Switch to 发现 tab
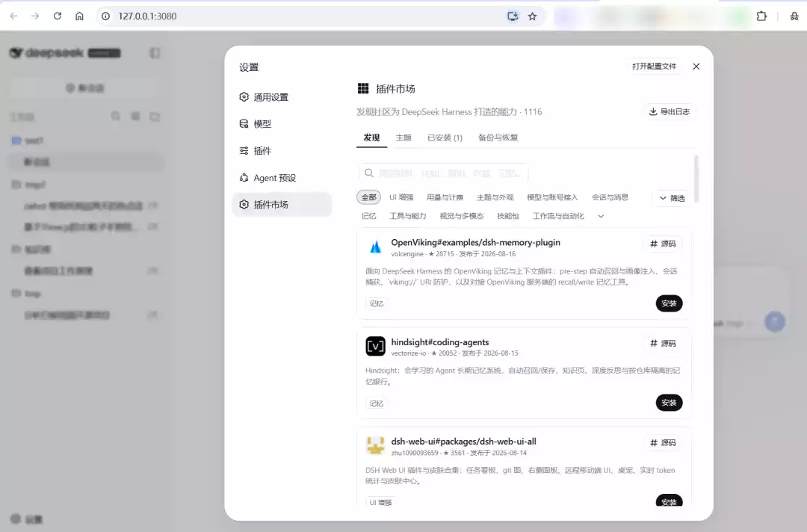The width and height of the screenshot is (807, 532). (371, 137)
